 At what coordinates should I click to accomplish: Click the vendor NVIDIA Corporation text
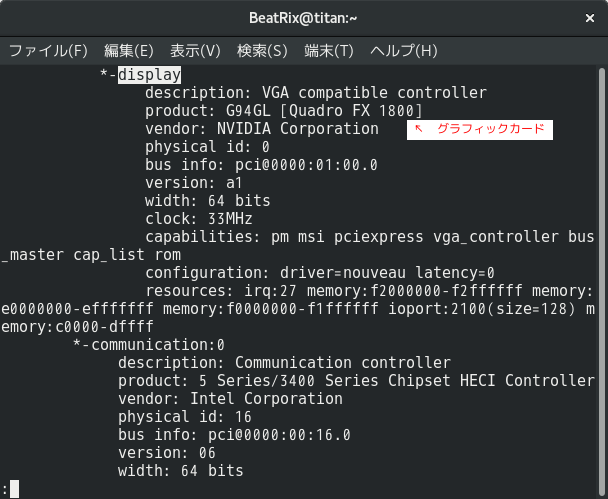click(262, 129)
